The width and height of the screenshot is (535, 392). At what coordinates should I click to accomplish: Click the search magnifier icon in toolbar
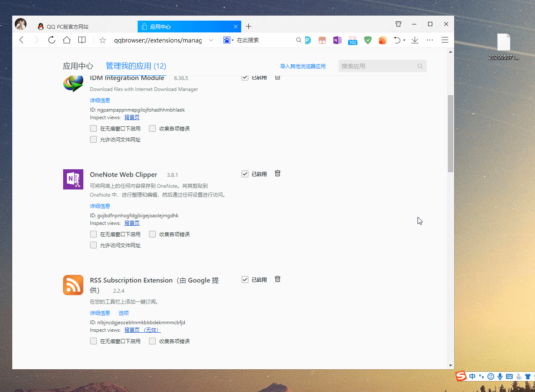coord(298,40)
